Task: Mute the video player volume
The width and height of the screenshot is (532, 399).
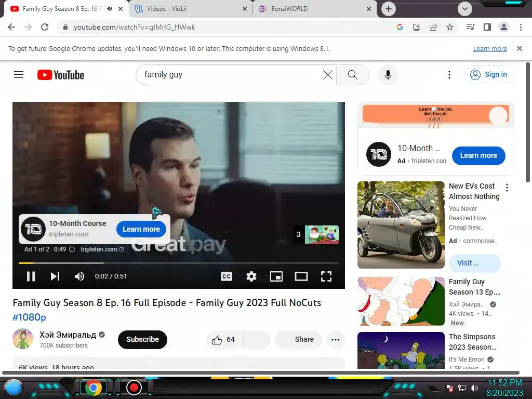Action: [79, 276]
